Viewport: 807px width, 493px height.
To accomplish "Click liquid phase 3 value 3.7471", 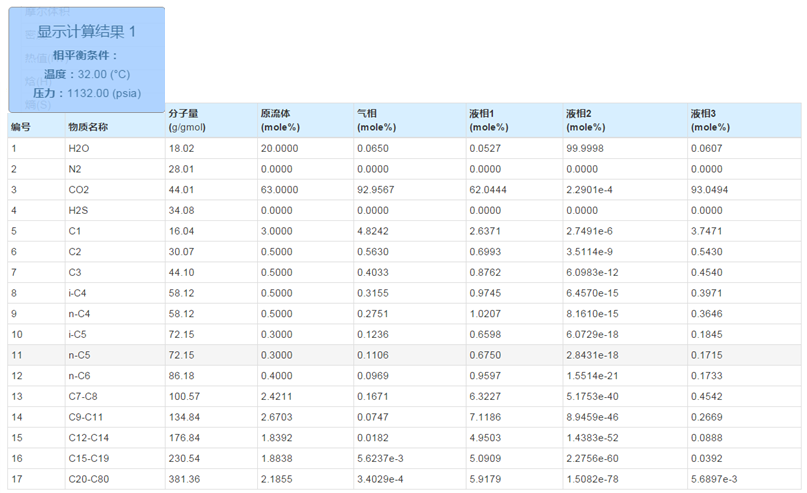I will click(707, 231).
